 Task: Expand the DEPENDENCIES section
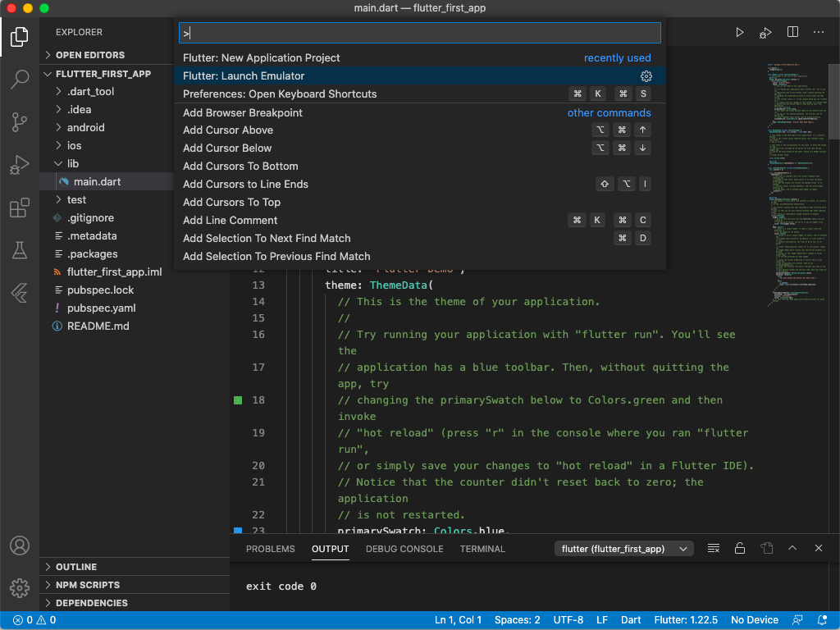[135, 603]
